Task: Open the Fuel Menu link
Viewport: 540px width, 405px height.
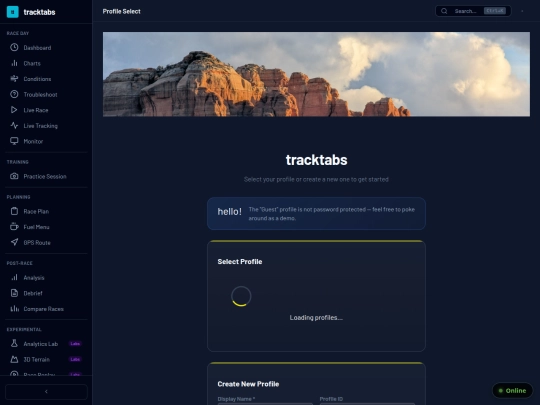Action: pos(46,227)
